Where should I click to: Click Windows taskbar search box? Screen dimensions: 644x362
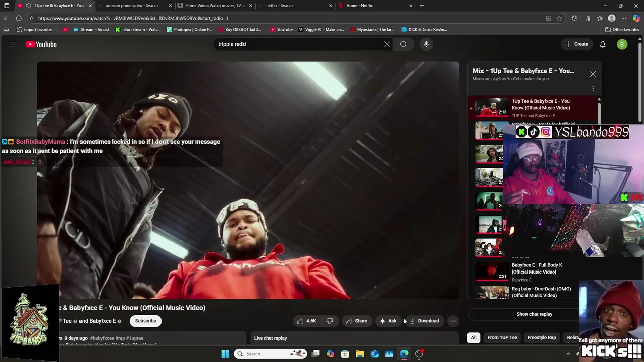[271, 354]
